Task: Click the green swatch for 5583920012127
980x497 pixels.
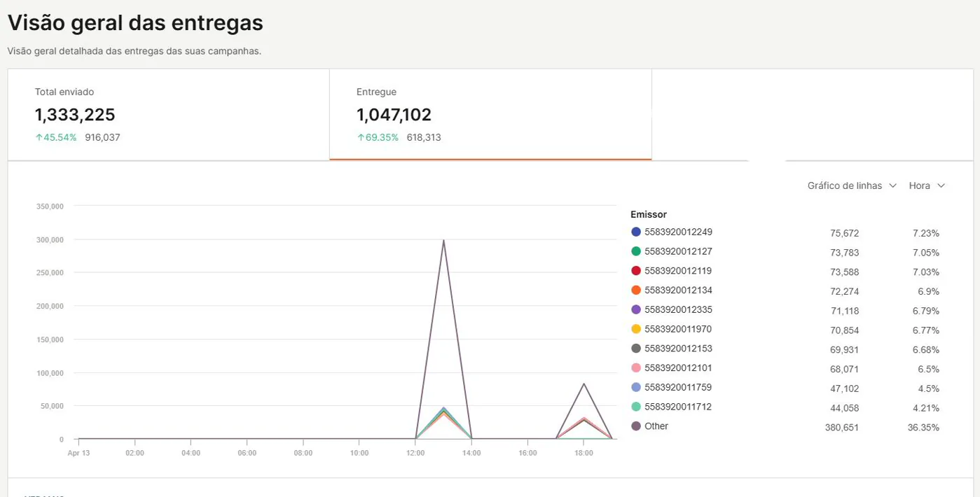Action: click(636, 251)
